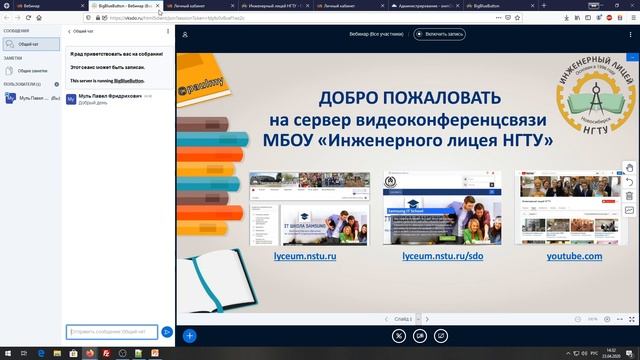Viewport: 640px width, 360px height.
Task: Switch to the Администрирование browser tab
Action: coord(425,6)
